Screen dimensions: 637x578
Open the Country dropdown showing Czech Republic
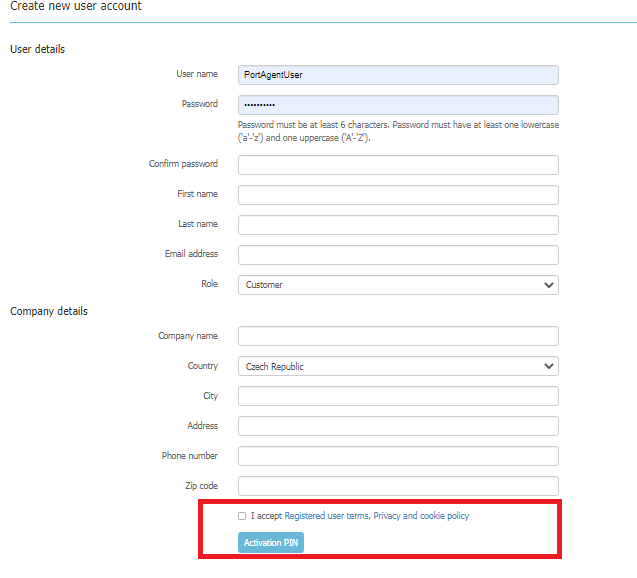tap(398, 366)
